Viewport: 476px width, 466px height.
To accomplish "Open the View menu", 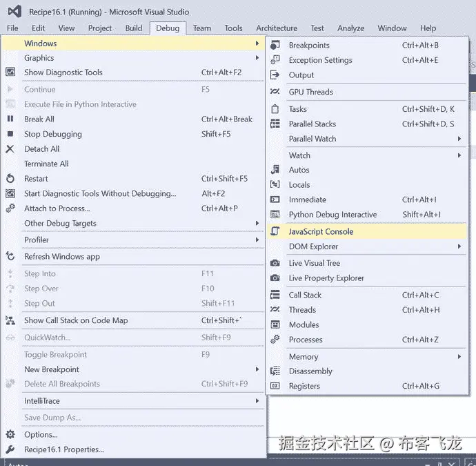I will (x=66, y=28).
